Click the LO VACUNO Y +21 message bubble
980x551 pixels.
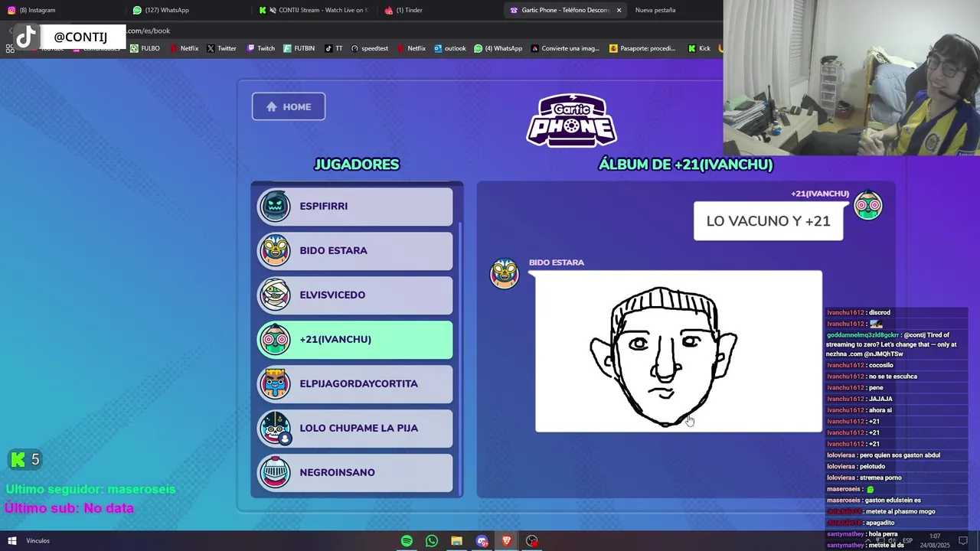[x=768, y=221]
